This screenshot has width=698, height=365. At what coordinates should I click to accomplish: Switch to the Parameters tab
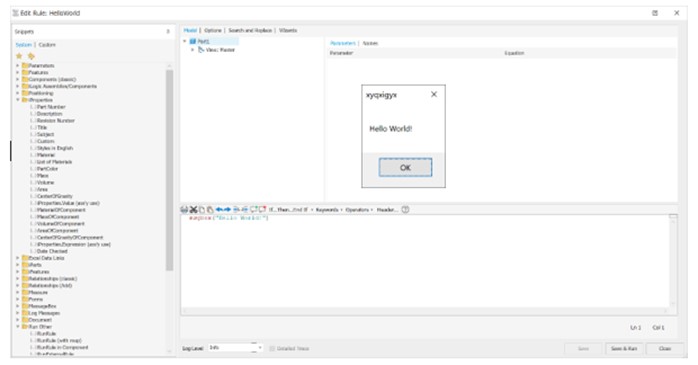click(343, 43)
